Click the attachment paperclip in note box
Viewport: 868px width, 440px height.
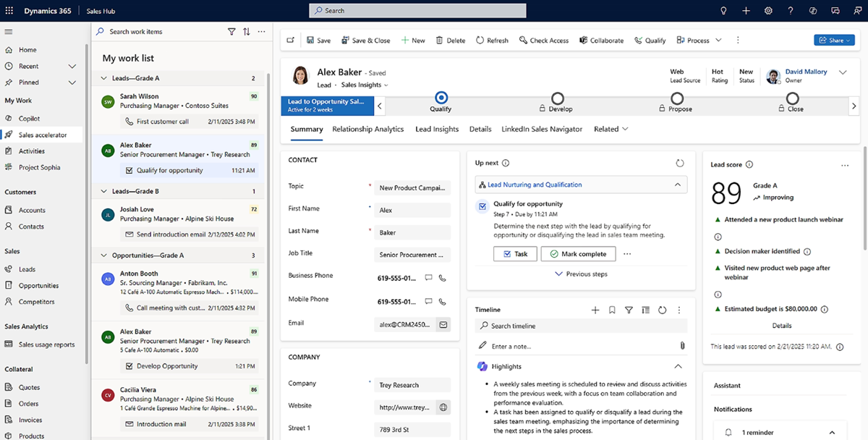click(x=681, y=346)
